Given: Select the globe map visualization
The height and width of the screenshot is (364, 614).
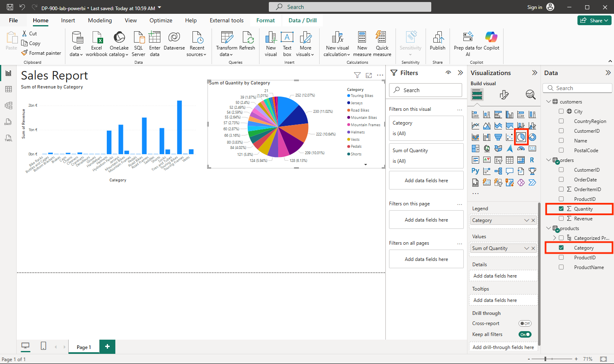Looking at the screenshot, I should coord(487,149).
